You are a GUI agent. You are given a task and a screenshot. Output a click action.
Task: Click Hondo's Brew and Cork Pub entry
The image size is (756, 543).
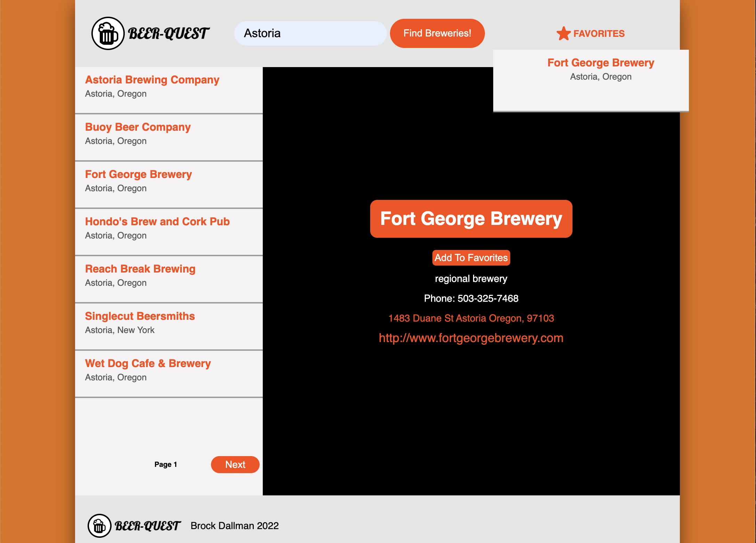coord(169,228)
